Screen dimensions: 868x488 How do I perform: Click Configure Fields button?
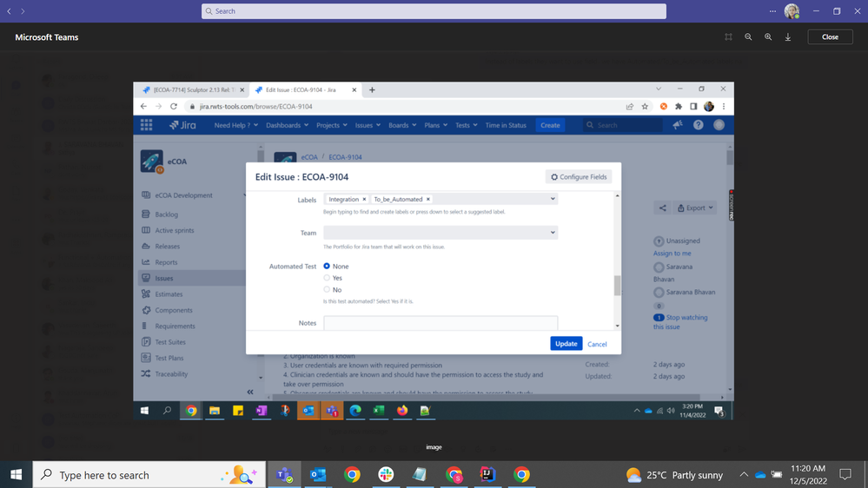(579, 177)
